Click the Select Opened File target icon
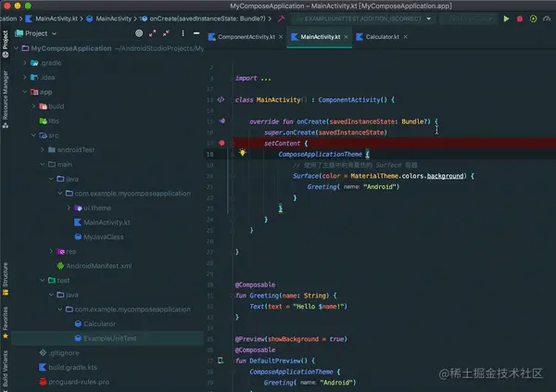Image resolution: width=556 pixels, height=392 pixels. pos(139,33)
